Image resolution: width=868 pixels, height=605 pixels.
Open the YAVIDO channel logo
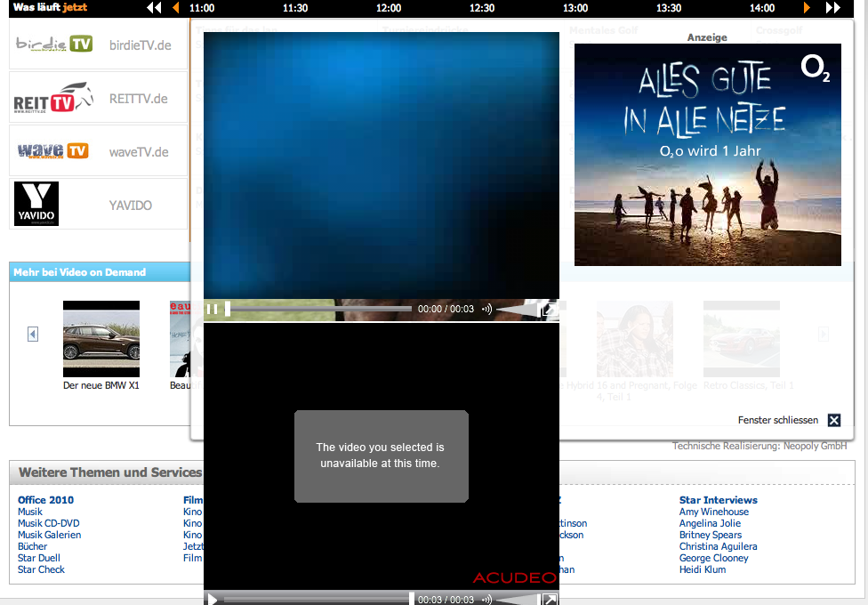[36, 204]
